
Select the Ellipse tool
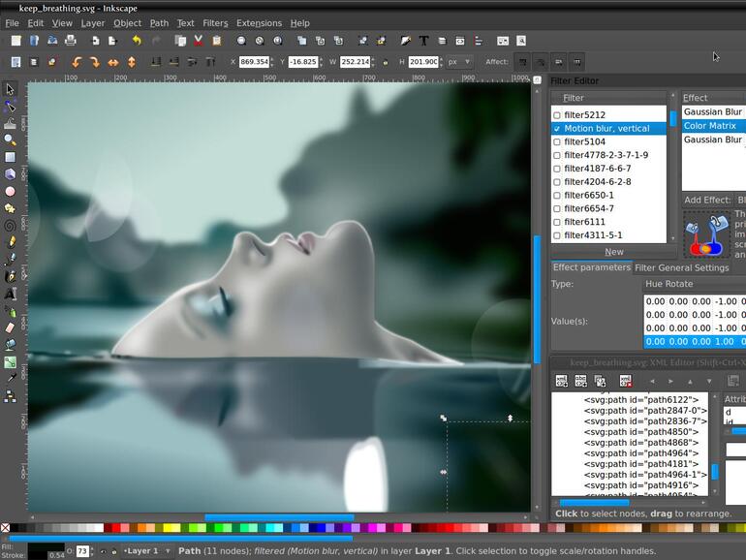(11, 191)
